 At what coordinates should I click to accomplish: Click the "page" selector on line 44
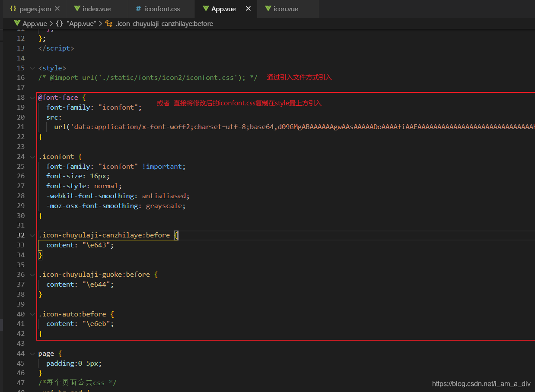(x=46, y=354)
